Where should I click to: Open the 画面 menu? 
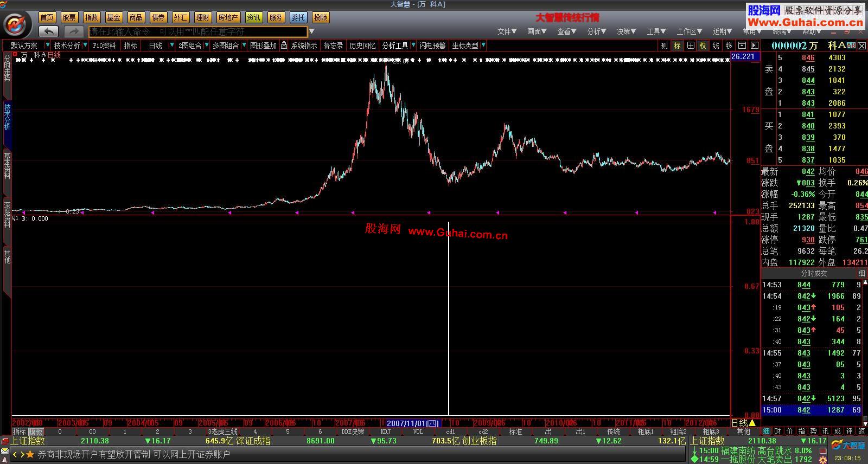(537, 31)
